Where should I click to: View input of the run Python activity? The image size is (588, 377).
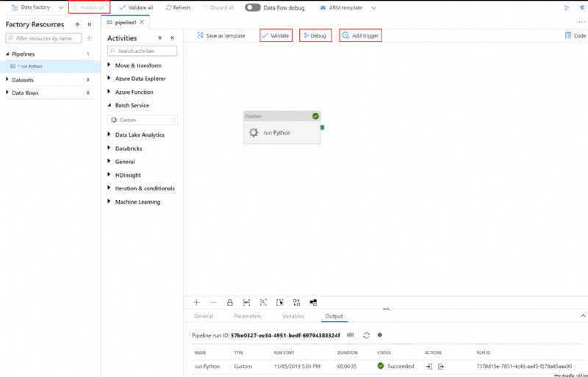pyautogui.click(x=429, y=367)
